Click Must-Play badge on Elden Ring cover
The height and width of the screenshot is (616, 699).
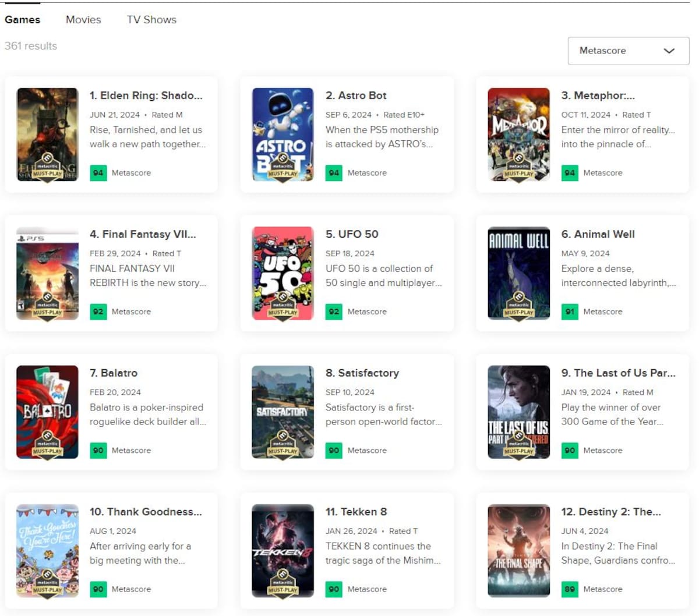tap(47, 168)
